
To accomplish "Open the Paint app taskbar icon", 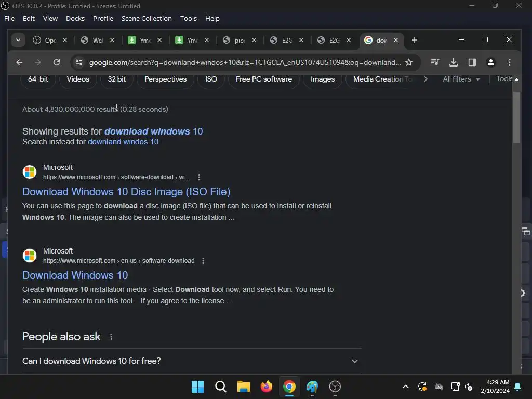I will 312,387.
